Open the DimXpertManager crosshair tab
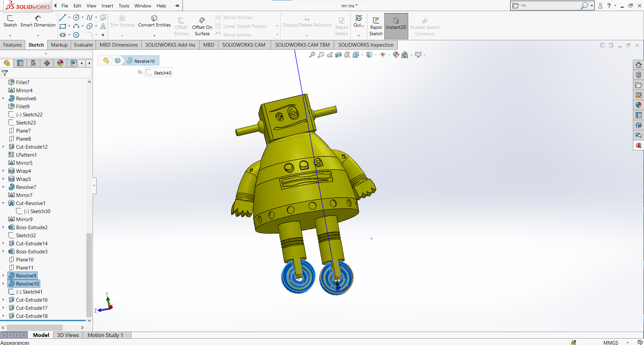Viewport: 644px width, 345px height. (x=47, y=63)
